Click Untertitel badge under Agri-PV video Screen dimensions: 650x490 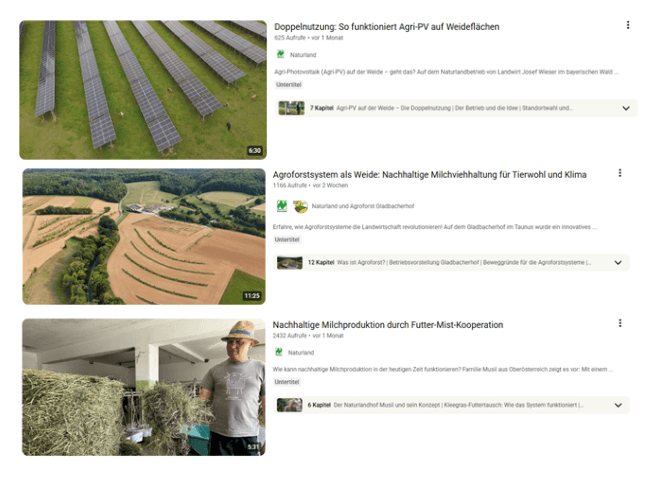tap(289, 85)
